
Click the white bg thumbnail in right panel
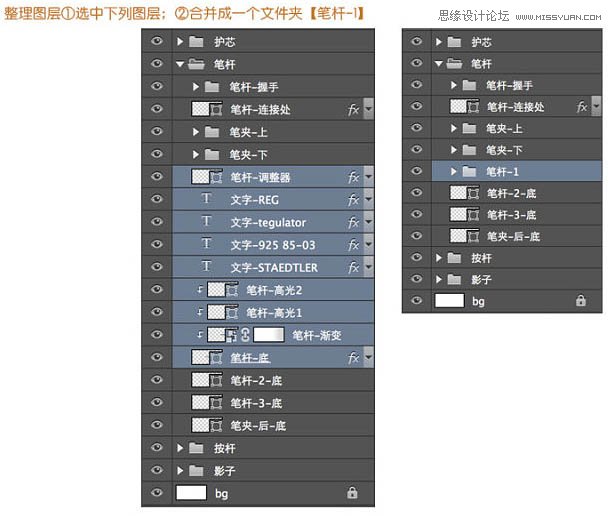point(450,301)
